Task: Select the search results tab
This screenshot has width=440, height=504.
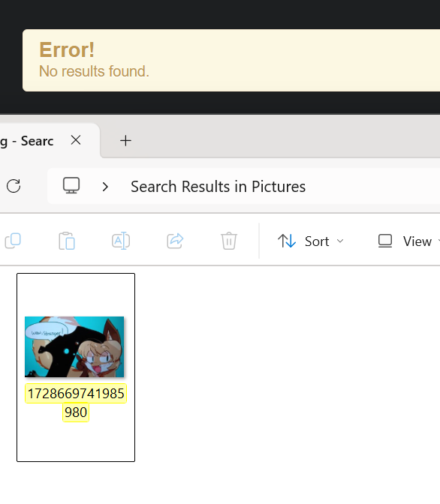Action: [48, 141]
